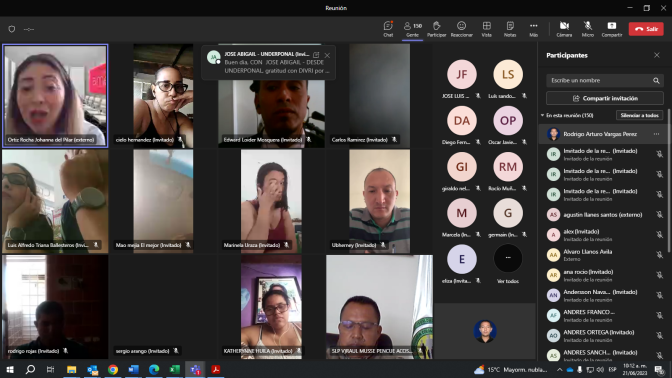The height and width of the screenshot is (378, 672).
Task: Mute agustin llanes santos microphone
Action: (660, 215)
